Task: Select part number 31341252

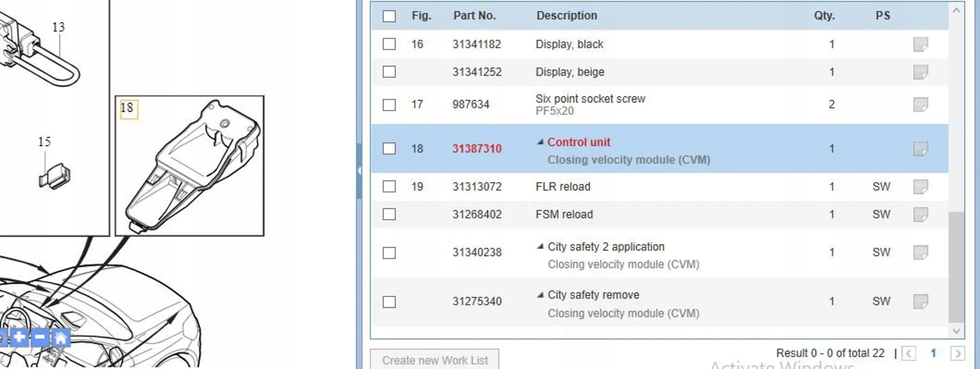Action: (x=477, y=72)
